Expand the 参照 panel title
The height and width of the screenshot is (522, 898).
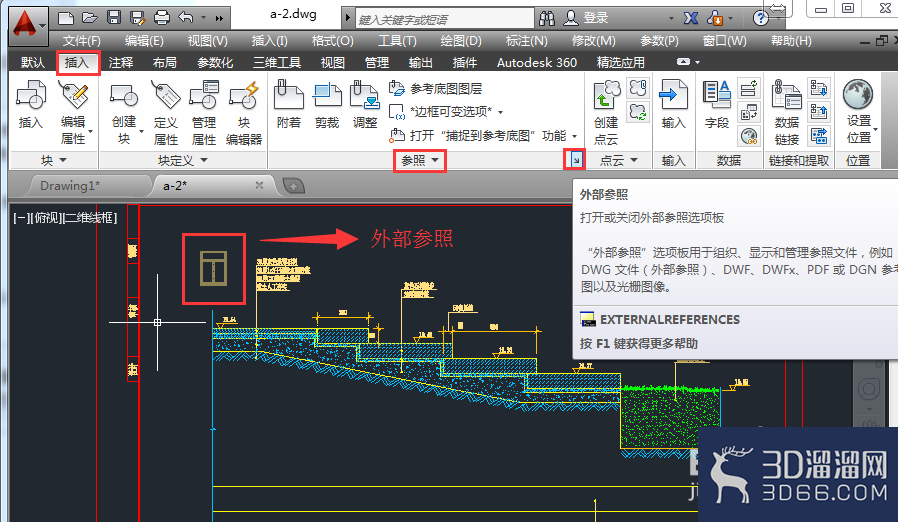point(420,160)
